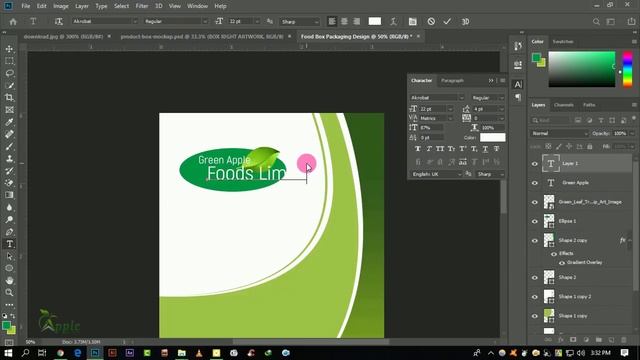Screen dimensions: 640x360
Task: Click foreground color swatch in toolbar
Action: (6, 325)
